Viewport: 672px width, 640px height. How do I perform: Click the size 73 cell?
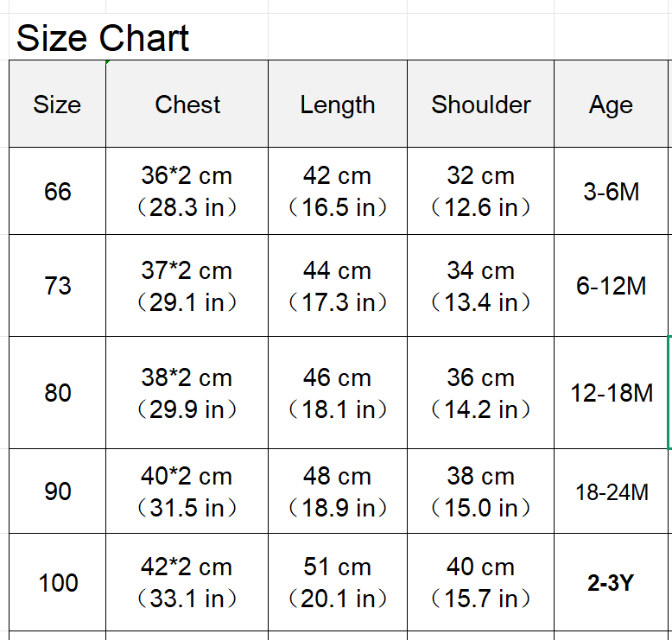coord(57,285)
